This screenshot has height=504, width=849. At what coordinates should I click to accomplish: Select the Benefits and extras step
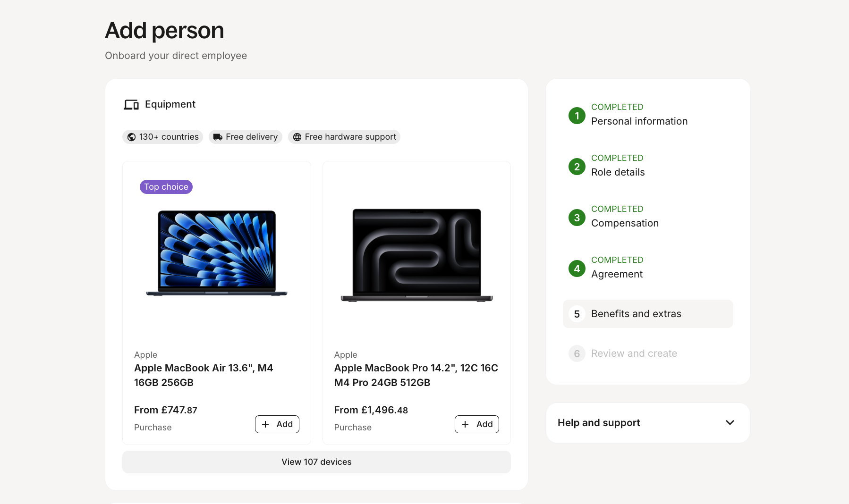pyautogui.click(x=648, y=314)
